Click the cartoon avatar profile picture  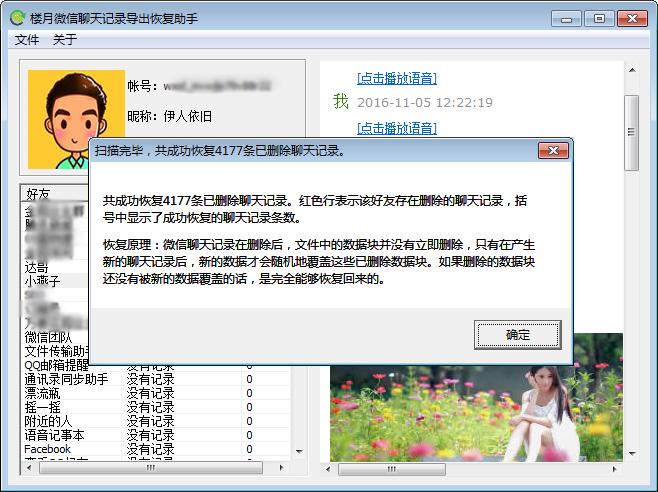76,119
